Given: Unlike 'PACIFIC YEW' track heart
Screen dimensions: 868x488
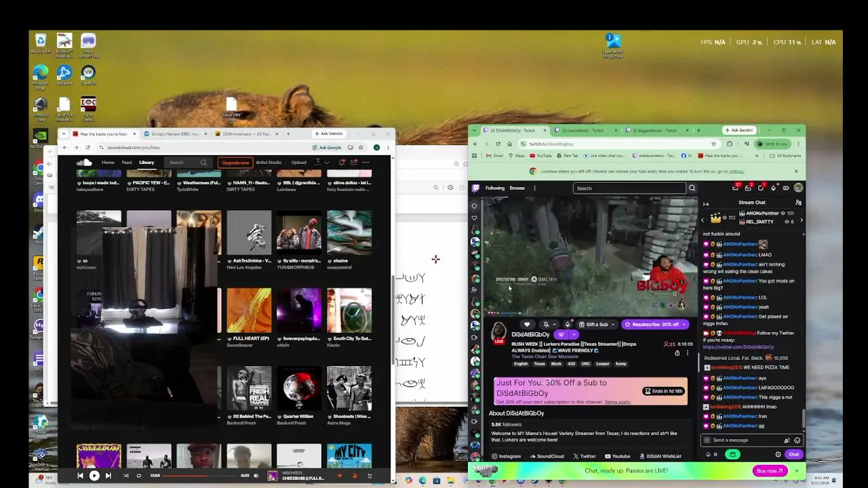Looking at the screenshot, I should [130, 183].
